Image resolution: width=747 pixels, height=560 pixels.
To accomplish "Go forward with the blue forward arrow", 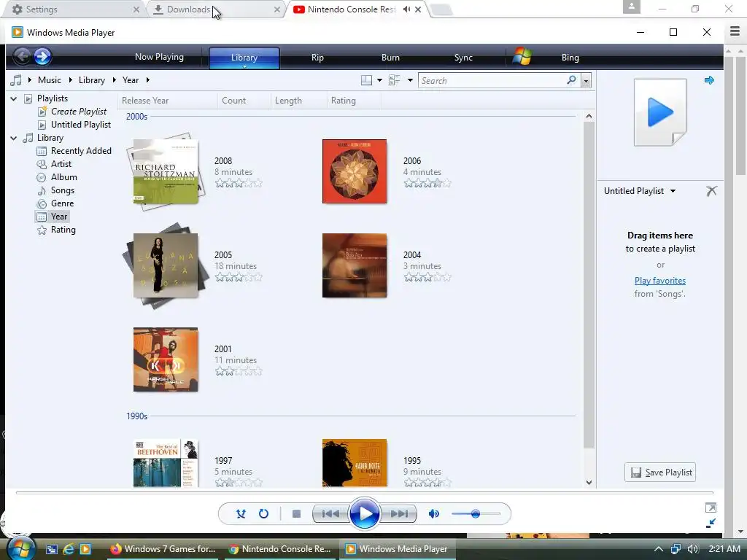I will (42, 57).
